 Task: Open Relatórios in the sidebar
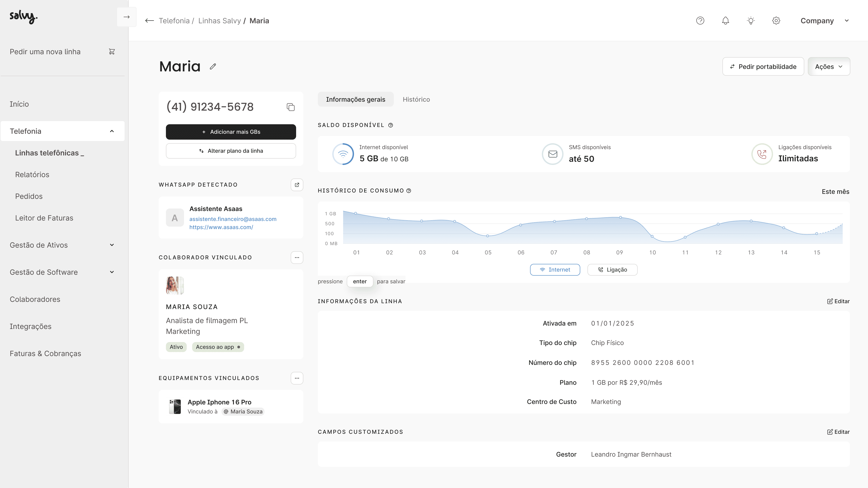[32, 174]
